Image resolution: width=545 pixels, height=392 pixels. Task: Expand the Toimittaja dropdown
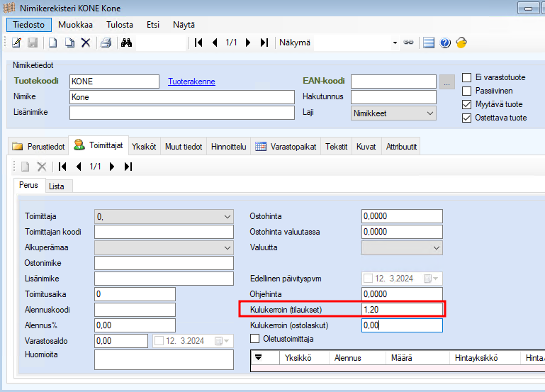pyautogui.click(x=227, y=216)
